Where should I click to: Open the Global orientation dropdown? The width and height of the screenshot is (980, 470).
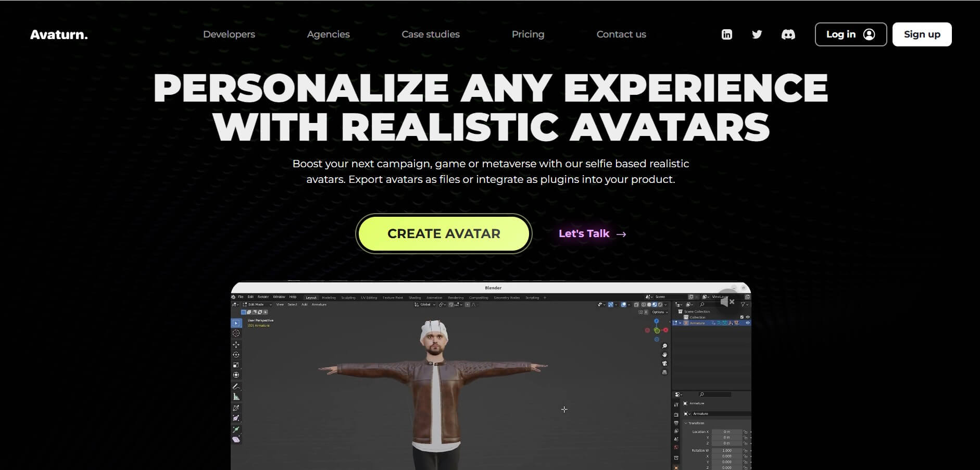(x=425, y=304)
